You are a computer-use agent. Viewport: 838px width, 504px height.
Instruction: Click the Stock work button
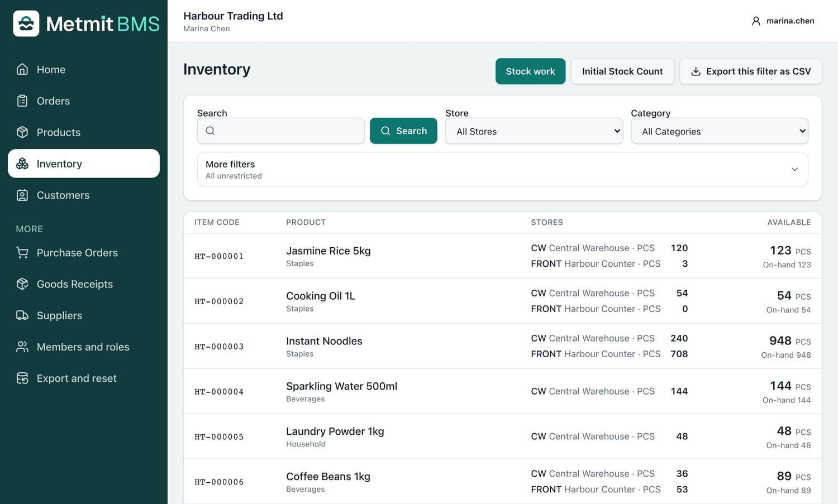(x=530, y=71)
